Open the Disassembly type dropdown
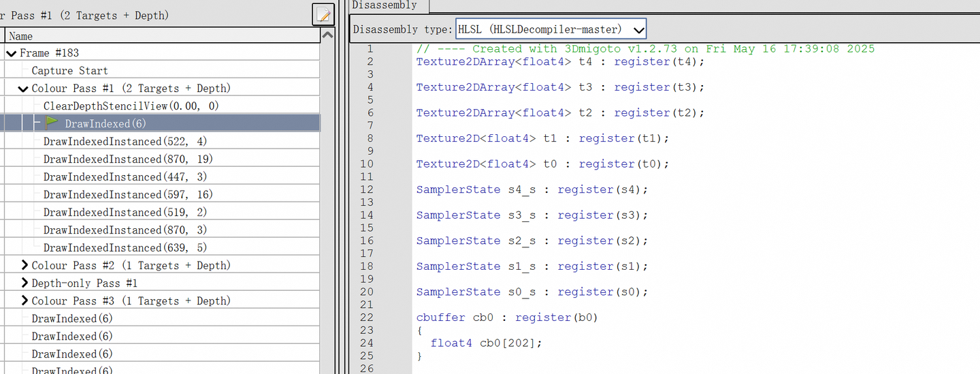 [x=638, y=29]
